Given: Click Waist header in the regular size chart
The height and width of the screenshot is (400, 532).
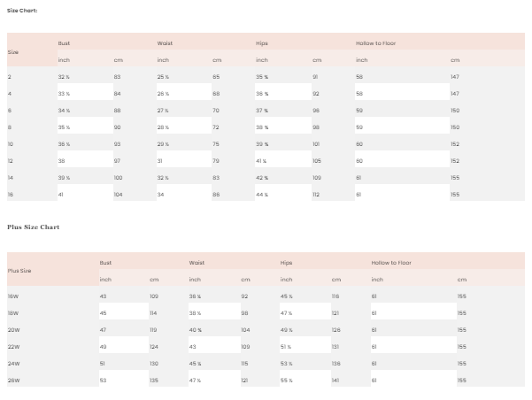Looking at the screenshot, I should coord(165,42).
